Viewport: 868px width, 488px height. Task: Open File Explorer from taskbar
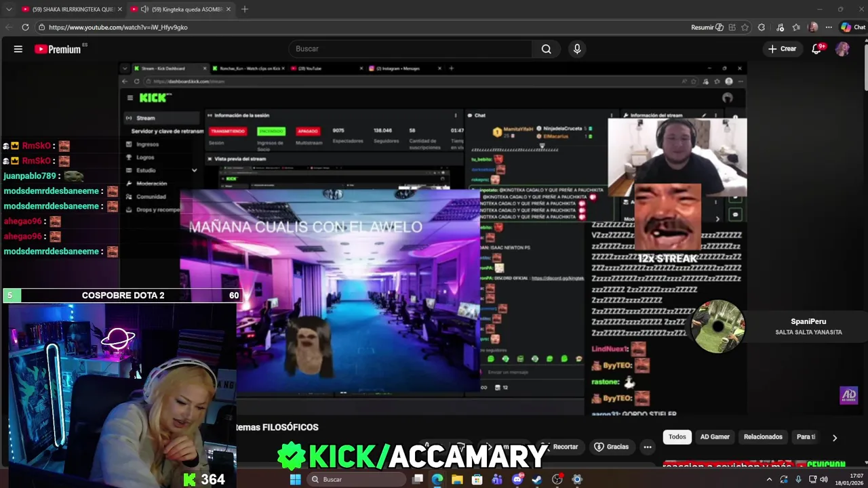pyautogui.click(x=457, y=479)
